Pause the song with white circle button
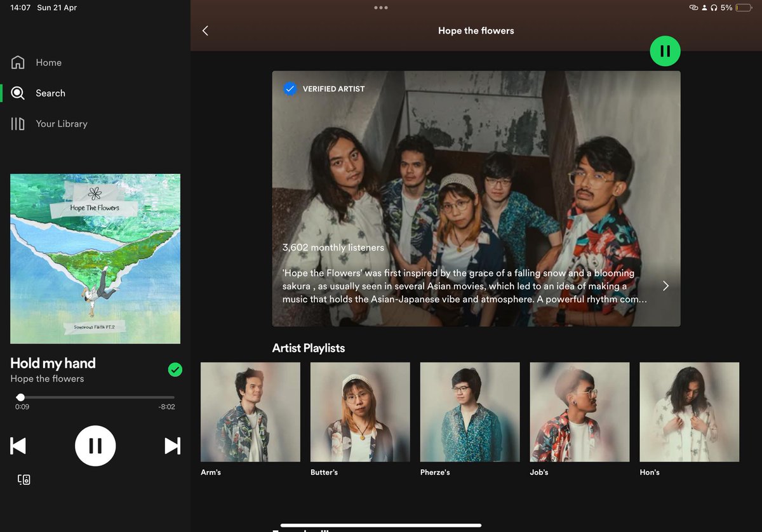This screenshot has width=762, height=532. pos(95,446)
